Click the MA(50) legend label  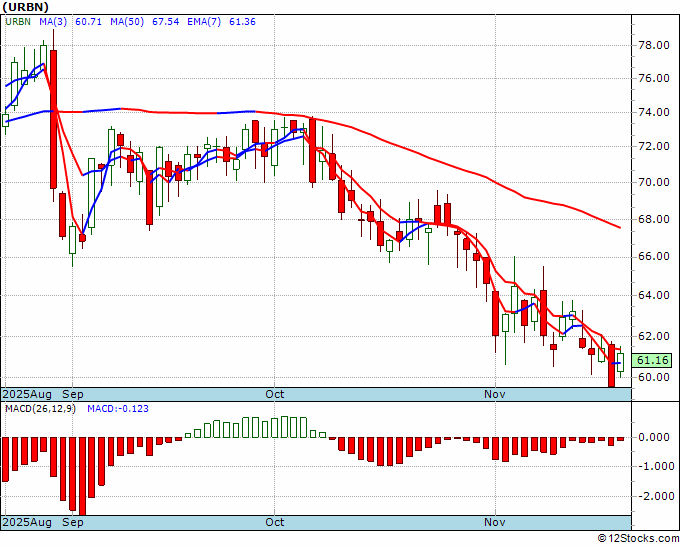tap(127, 22)
